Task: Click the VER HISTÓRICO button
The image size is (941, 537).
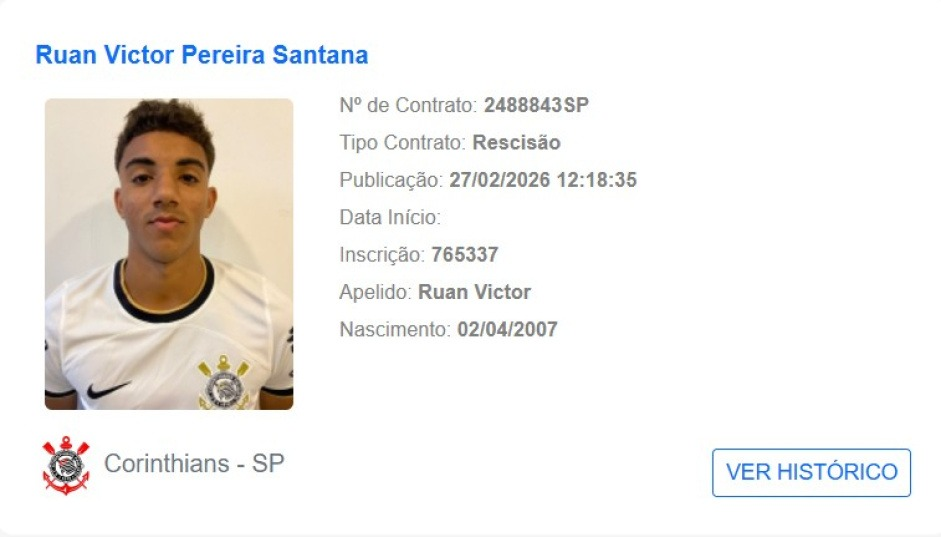Action: click(x=811, y=472)
